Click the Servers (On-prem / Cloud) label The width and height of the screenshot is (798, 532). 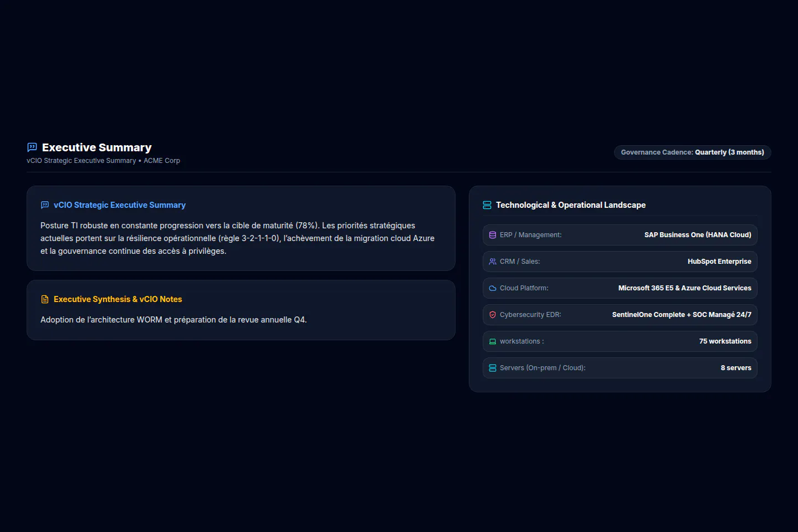tap(543, 368)
